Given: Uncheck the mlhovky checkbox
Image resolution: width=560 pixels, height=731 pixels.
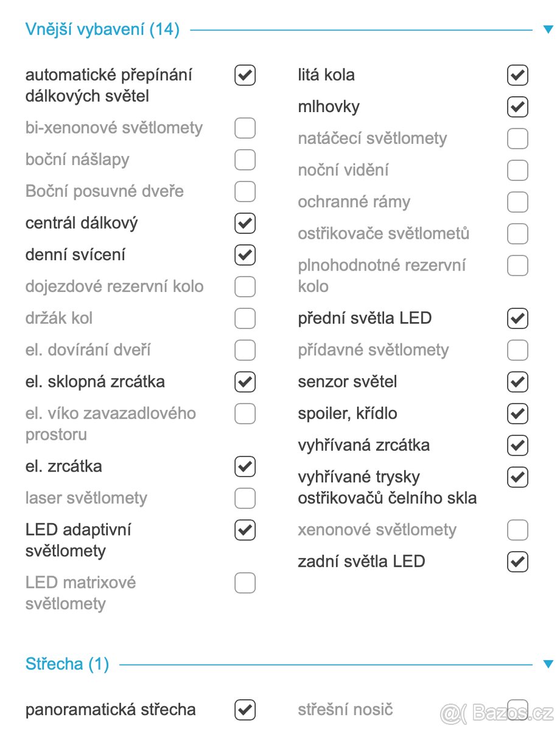Looking at the screenshot, I should (517, 107).
